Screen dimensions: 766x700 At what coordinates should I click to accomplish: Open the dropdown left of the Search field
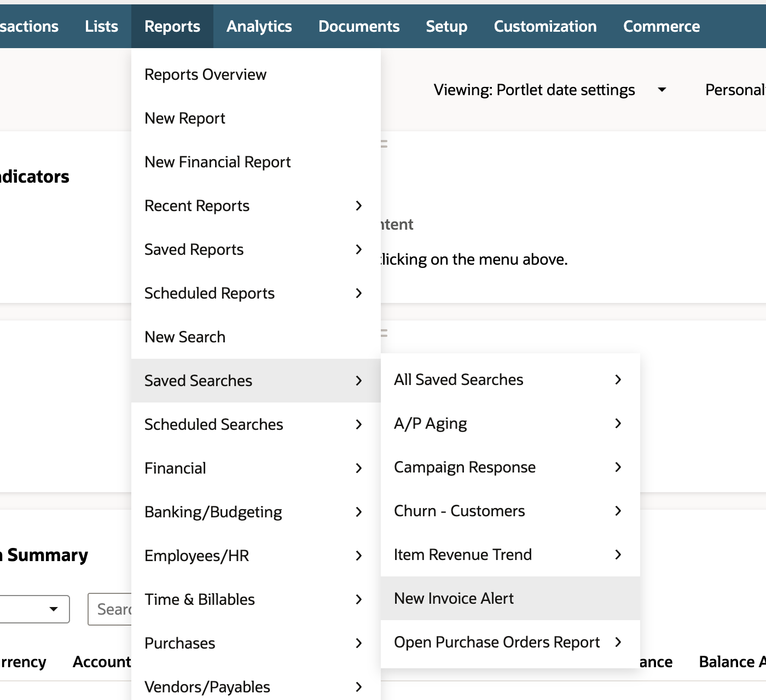point(34,609)
